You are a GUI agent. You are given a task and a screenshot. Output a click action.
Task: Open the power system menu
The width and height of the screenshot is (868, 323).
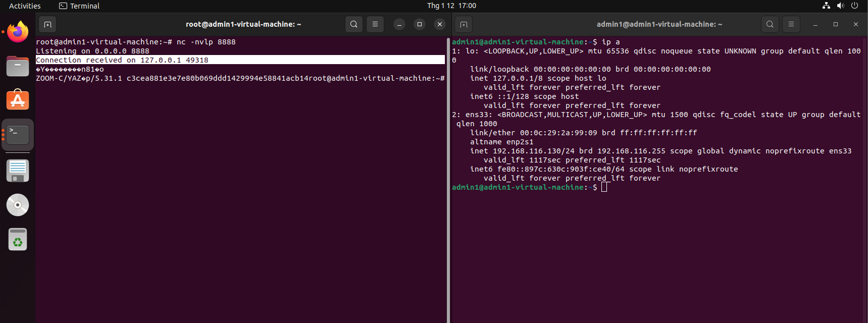(x=854, y=6)
